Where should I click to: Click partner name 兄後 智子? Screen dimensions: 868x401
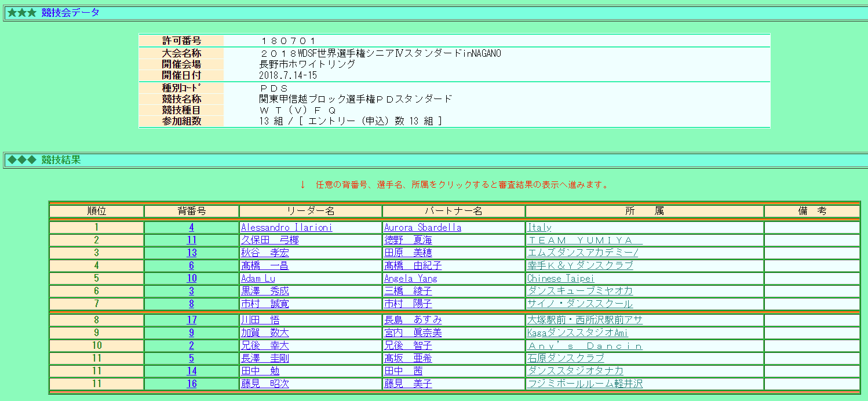coord(407,345)
